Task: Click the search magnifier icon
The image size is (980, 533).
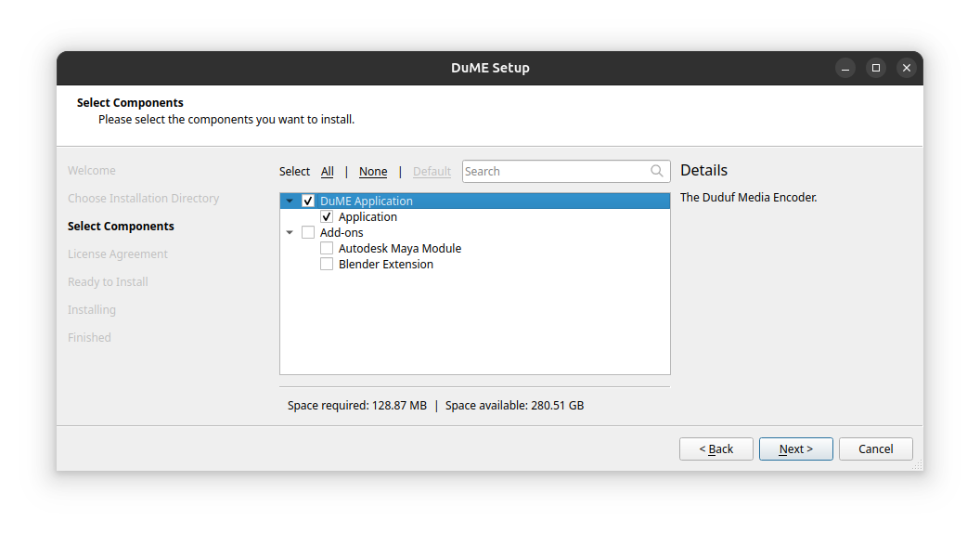Action: pos(657,171)
